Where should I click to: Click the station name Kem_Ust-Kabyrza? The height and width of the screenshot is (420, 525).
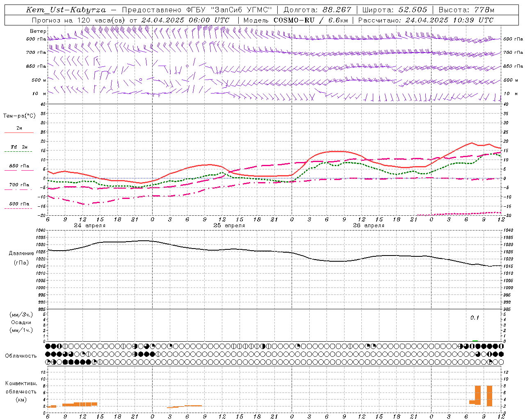(66, 10)
